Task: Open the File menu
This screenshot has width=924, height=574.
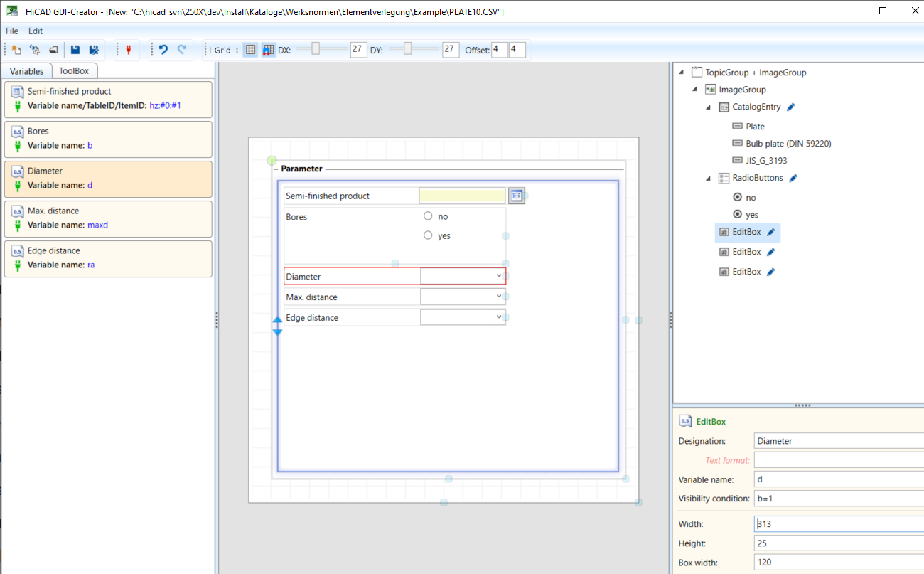Action: (12, 31)
